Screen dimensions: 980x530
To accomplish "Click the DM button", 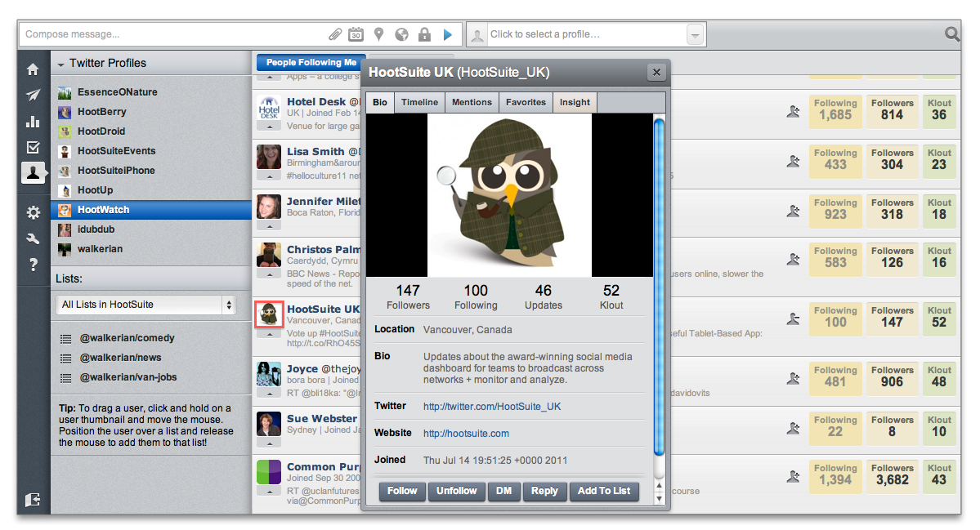I will [x=503, y=492].
